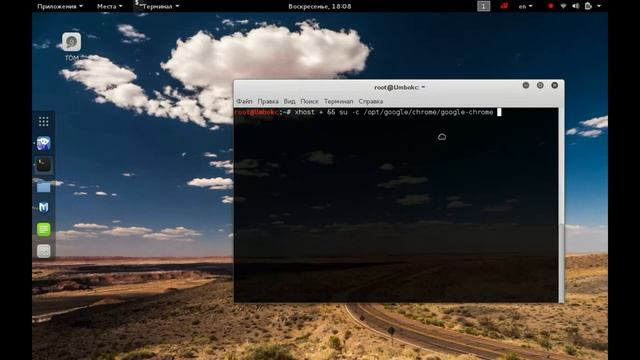Click the terminal vertical scrollbar
This screenshot has width=640, height=360.
tap(561, 205)
